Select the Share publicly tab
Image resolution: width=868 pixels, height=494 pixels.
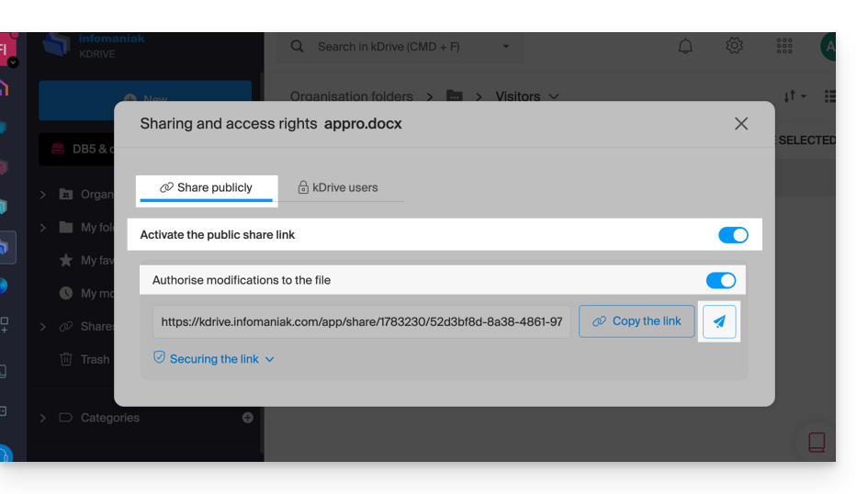click(x=206, y=188)
